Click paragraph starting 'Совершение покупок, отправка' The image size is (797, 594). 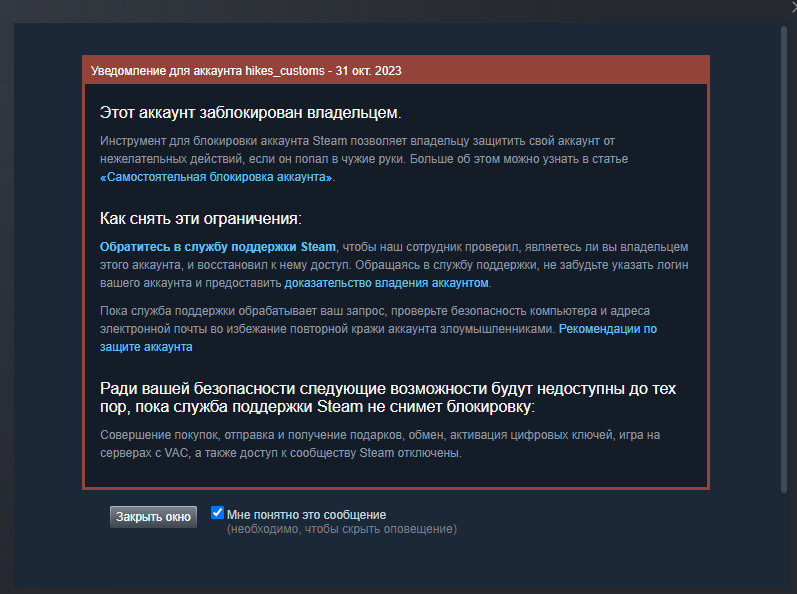[380, 444]
